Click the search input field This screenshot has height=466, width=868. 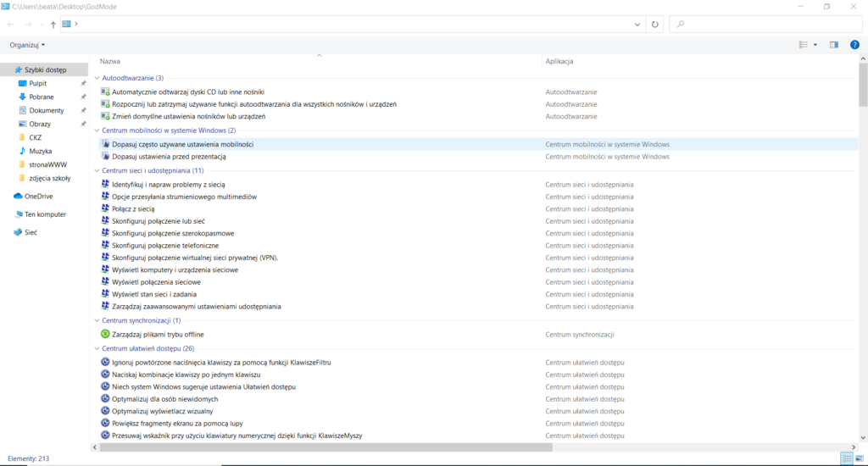pos(766,25)
